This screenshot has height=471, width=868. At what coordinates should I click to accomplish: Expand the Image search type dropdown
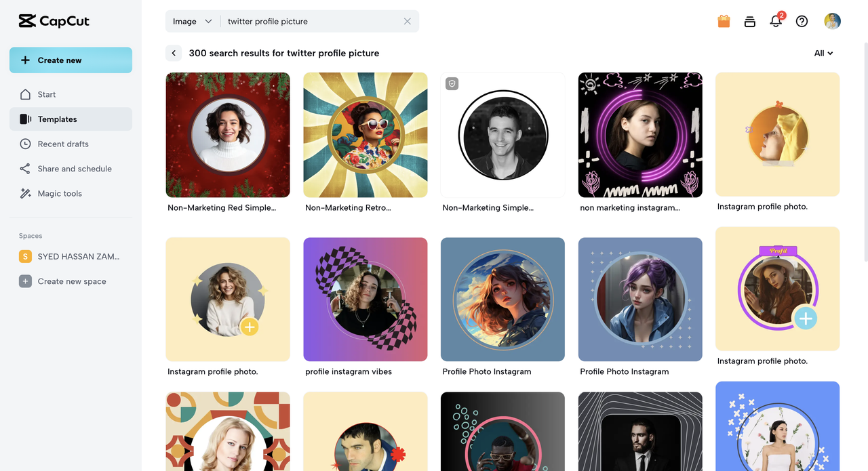pos(193,21)
